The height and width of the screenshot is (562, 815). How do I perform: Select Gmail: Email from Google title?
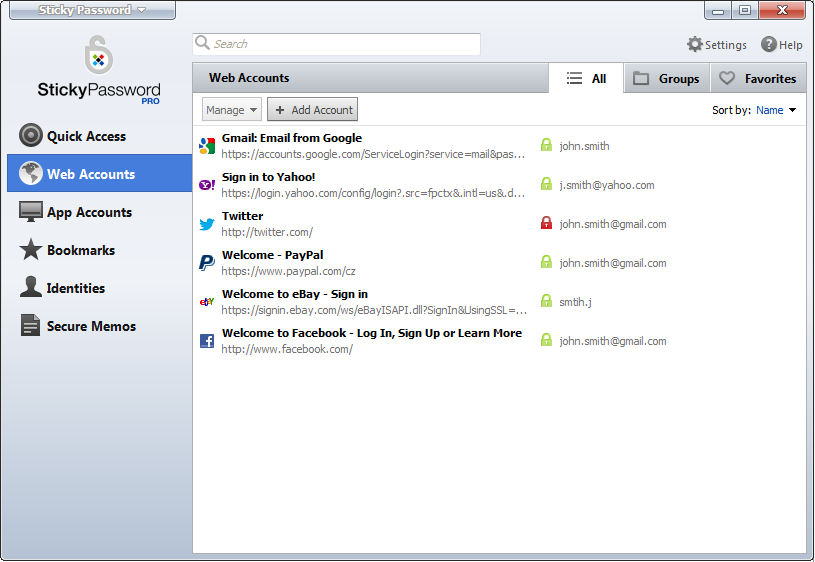click(292, 138)
